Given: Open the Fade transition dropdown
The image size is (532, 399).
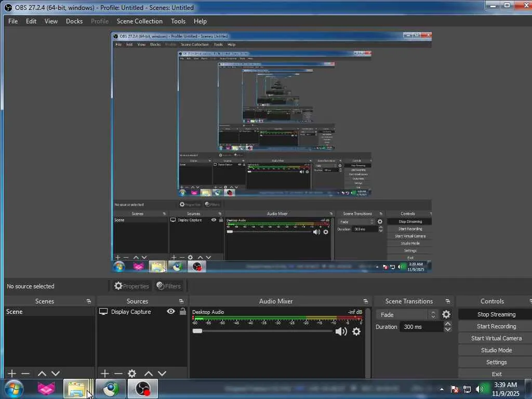Looking at the screenshot, I should point(407,314).
